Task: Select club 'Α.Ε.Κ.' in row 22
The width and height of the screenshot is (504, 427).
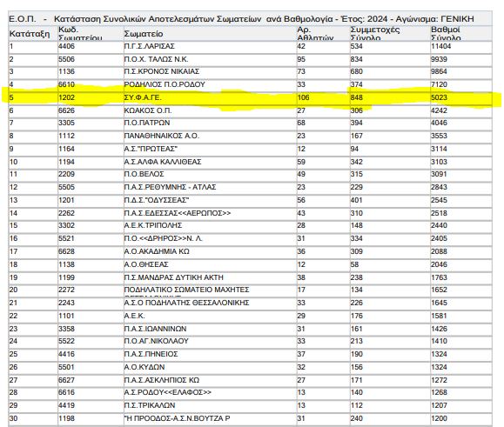Action: pos(134,317)
